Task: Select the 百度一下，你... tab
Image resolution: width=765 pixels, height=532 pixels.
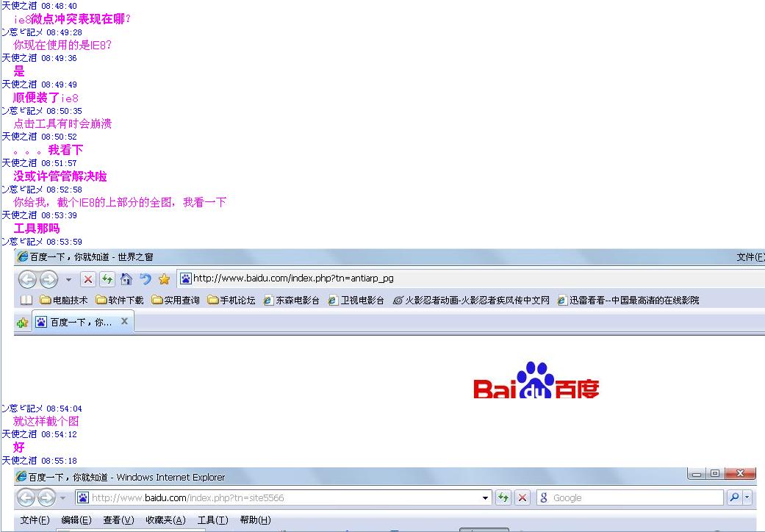Action: pos(82,323)
